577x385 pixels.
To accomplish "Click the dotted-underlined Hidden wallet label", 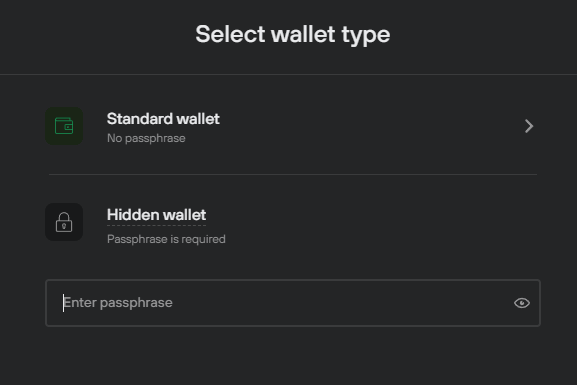I will (156, 215).
